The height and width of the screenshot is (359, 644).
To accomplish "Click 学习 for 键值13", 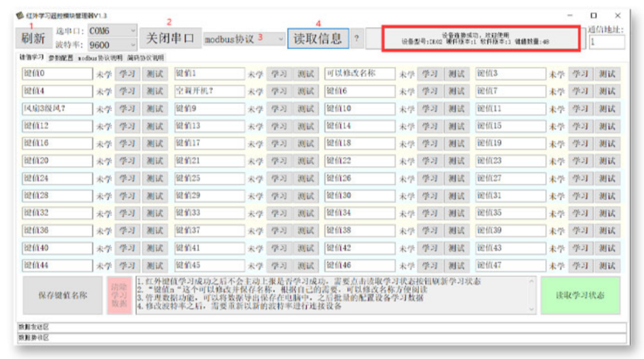I will coord(279,126).
